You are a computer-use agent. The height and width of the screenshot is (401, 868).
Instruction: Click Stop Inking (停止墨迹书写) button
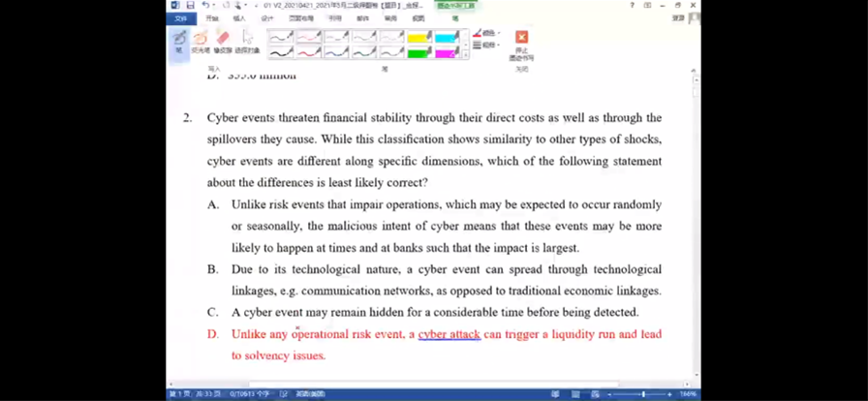point(521,46)
